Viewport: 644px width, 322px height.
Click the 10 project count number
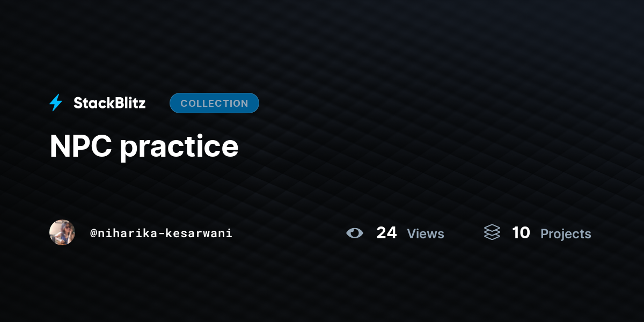point(521,232)
